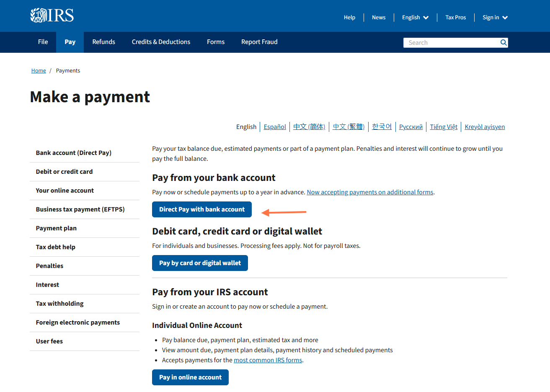This screenshot has height=392, width=550.
Task: Open Debit or credit card sidebar item
Action: click(x=85, y=172)
